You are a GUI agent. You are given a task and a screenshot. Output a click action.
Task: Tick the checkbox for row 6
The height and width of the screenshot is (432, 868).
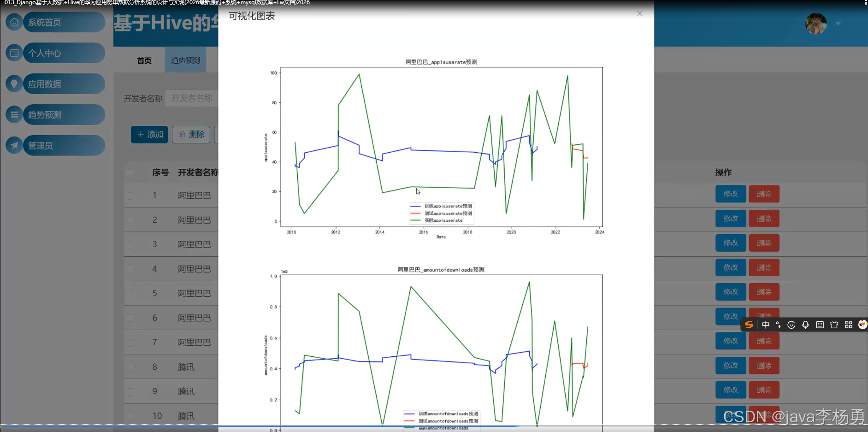tap(130, 318)
